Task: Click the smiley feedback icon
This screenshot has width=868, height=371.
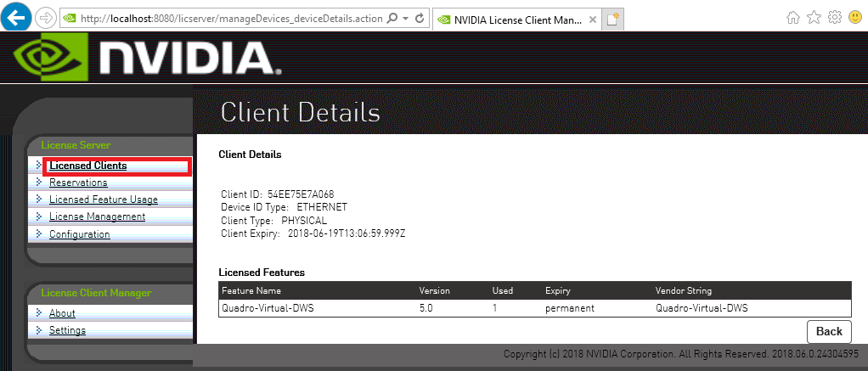Action: tap(855, 17)
